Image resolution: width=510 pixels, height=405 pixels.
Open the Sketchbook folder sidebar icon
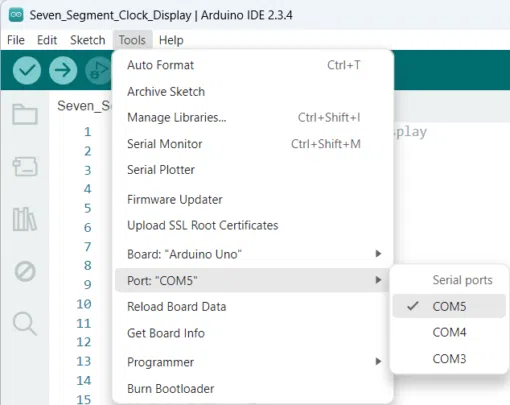tap(25, 114)
